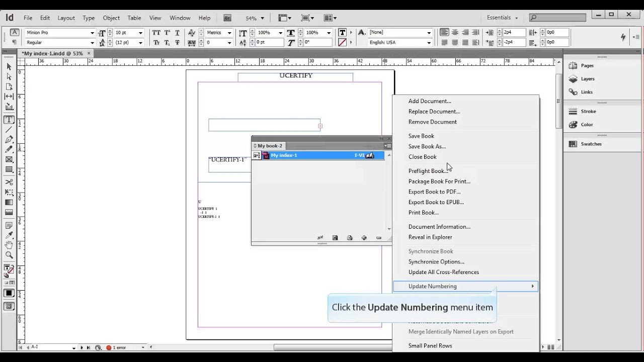Select the Scissors tool
The image size is (644, 362).
click(9, 182)
